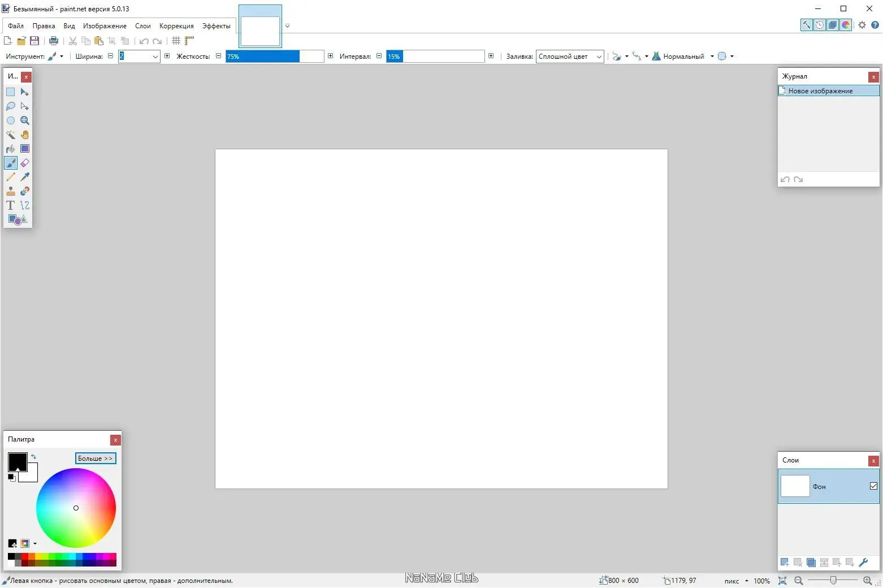Open the Коррекция menu
This screenshot has height=588, width=883.
pyautogui.click(x=176, y=26)
